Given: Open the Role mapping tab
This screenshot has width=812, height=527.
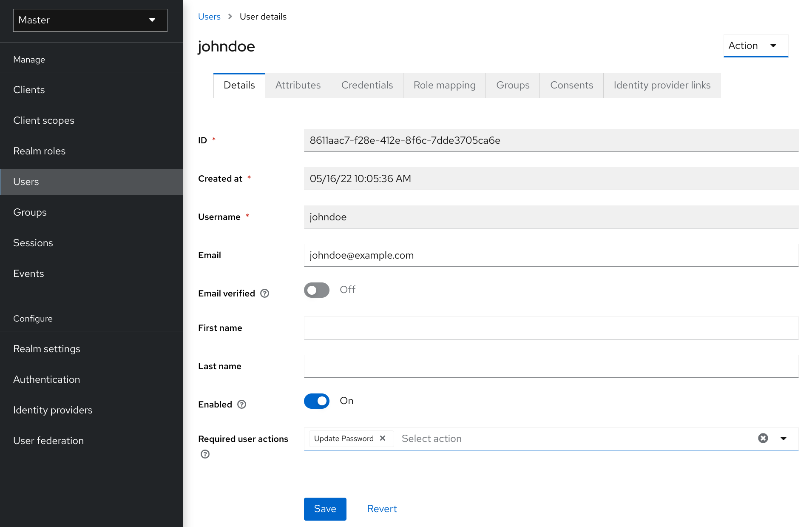Looking at the screenshot, I should 444,85.
